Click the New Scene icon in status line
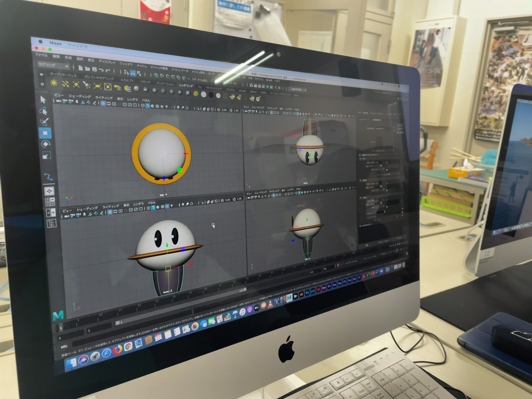 [x=81, y=68]
